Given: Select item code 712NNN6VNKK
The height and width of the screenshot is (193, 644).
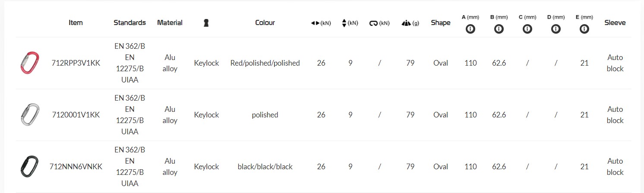Looking at the screenshot, I should tap(76, 167).
